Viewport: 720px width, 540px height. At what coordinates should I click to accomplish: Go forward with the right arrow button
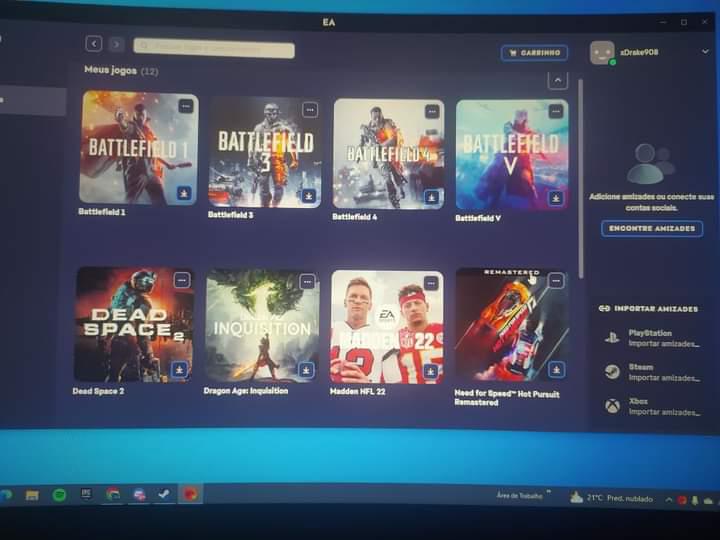[x=116, y=44]
